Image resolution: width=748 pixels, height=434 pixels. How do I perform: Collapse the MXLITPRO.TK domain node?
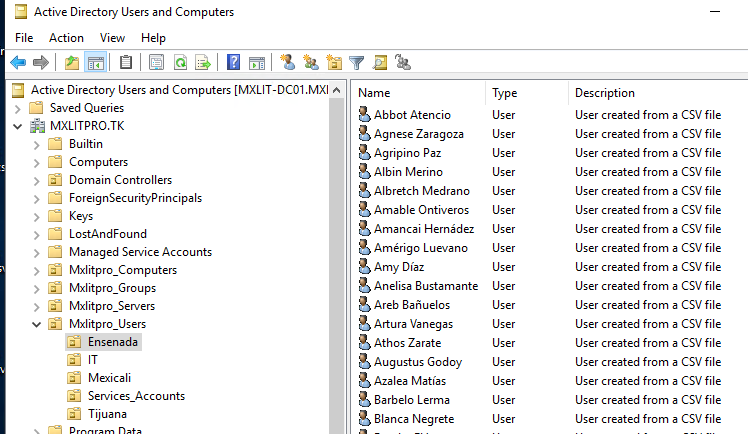[19, 126]
